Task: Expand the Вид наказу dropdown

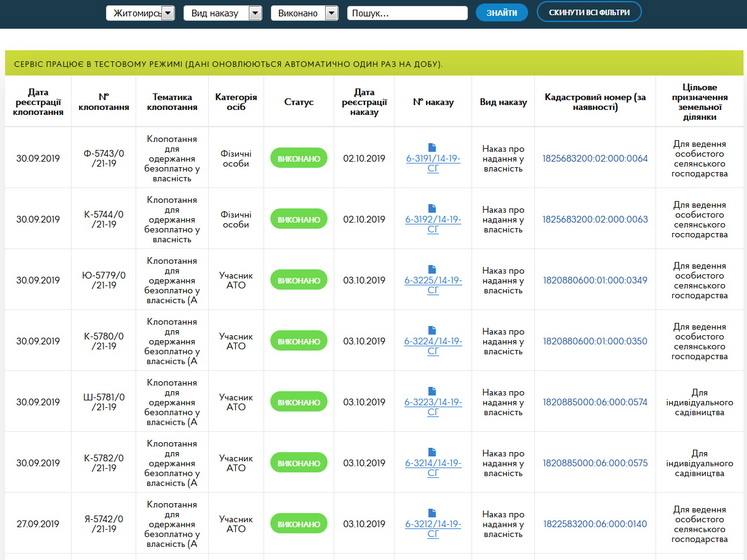Action: tap(226, 13)
